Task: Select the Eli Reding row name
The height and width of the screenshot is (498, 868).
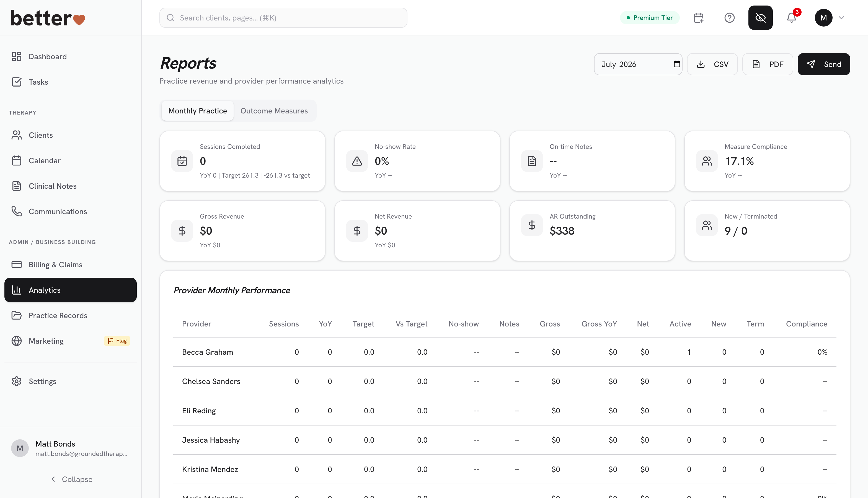Action: point(199,411)
